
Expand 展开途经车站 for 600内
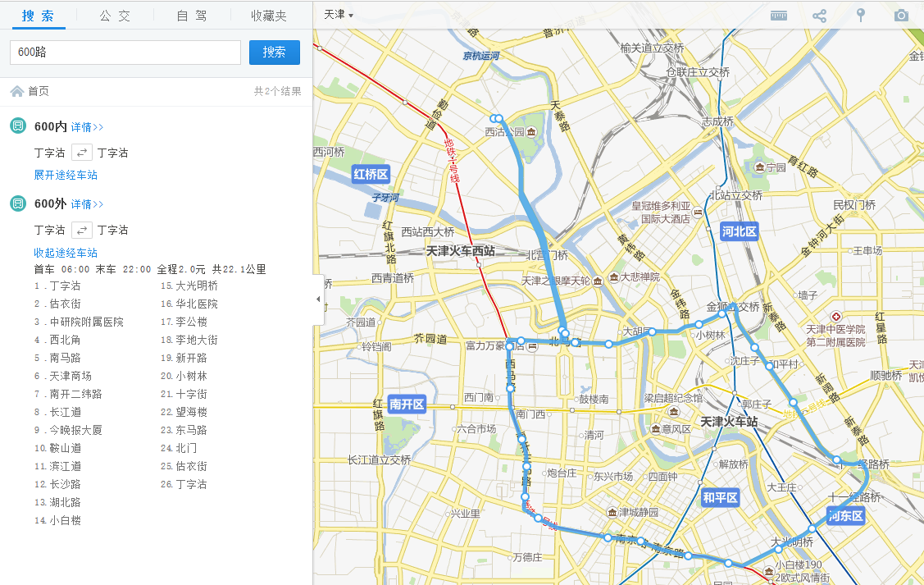tap(66, 176)
